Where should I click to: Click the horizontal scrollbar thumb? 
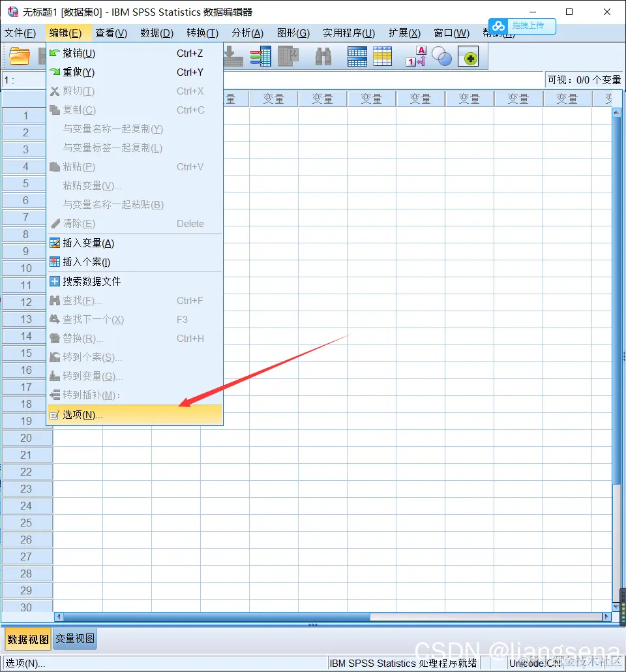(216, 617)
